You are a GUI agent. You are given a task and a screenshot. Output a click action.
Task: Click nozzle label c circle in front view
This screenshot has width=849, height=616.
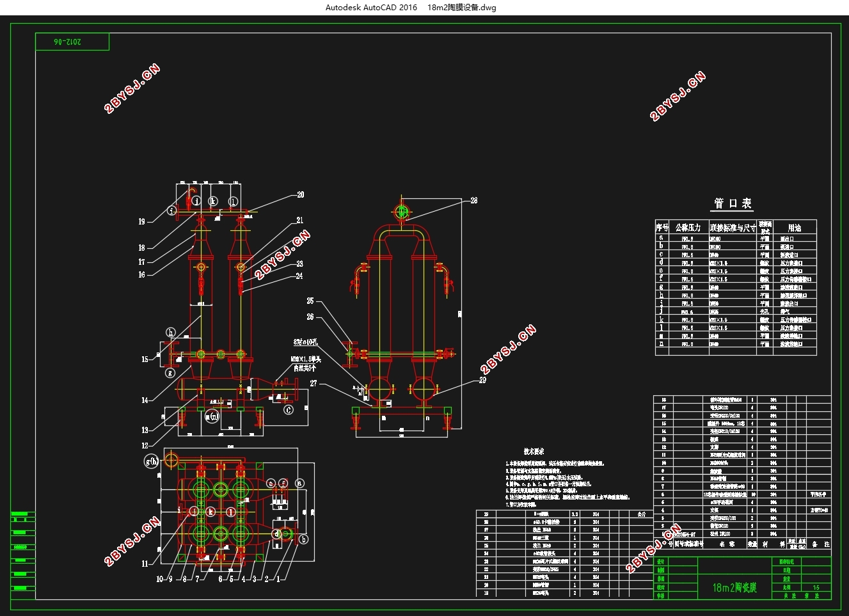(x=289, y=410)
